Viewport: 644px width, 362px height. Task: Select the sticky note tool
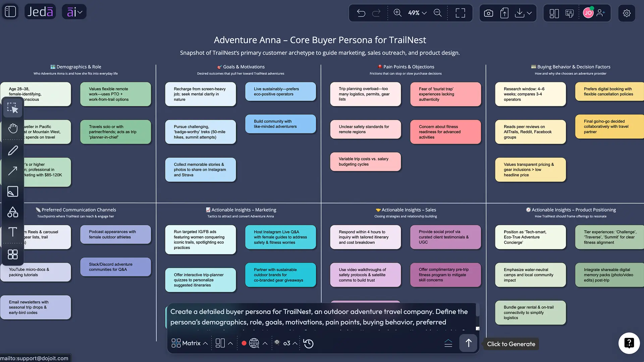[13, 191]
